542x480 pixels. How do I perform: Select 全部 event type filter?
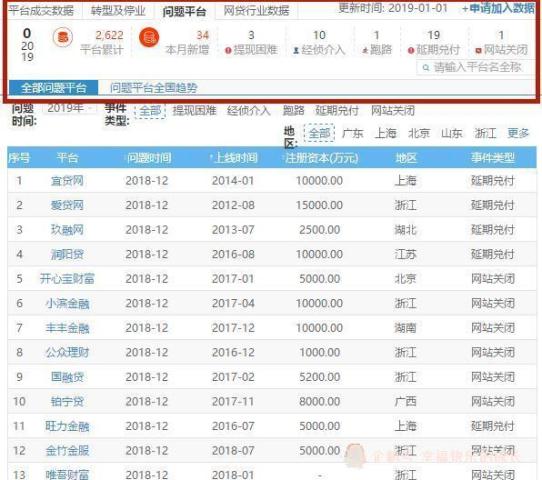[150, 111]
